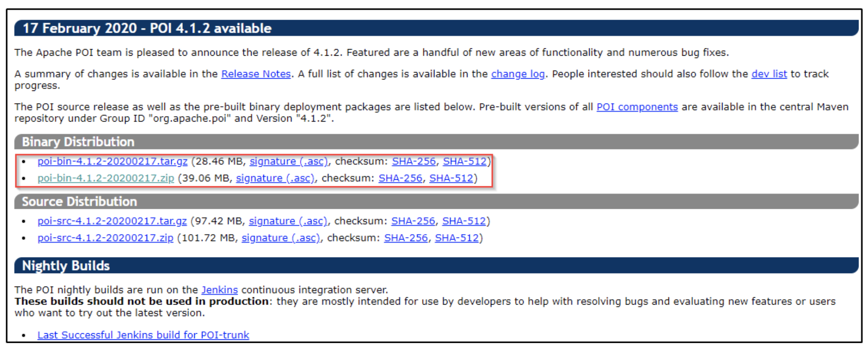Open signature (.asc) for binary zip

click(x=275, y=178)
